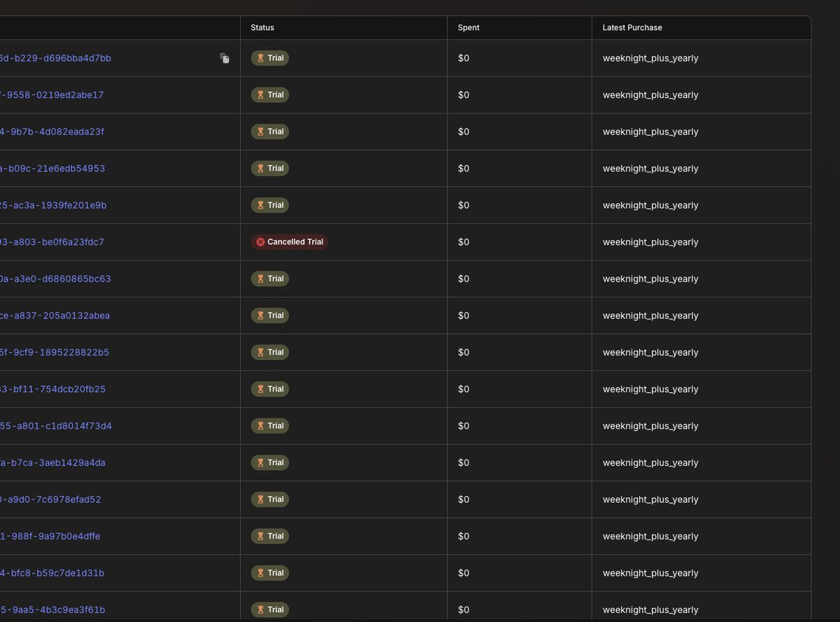Open customer ID ending 1895228822b5
The image size is (840, 622).
pos(55,352)
